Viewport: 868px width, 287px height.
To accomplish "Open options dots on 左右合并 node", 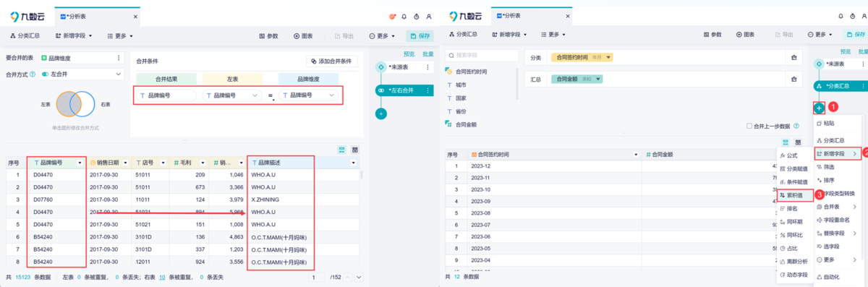I will tap(428, 90).
